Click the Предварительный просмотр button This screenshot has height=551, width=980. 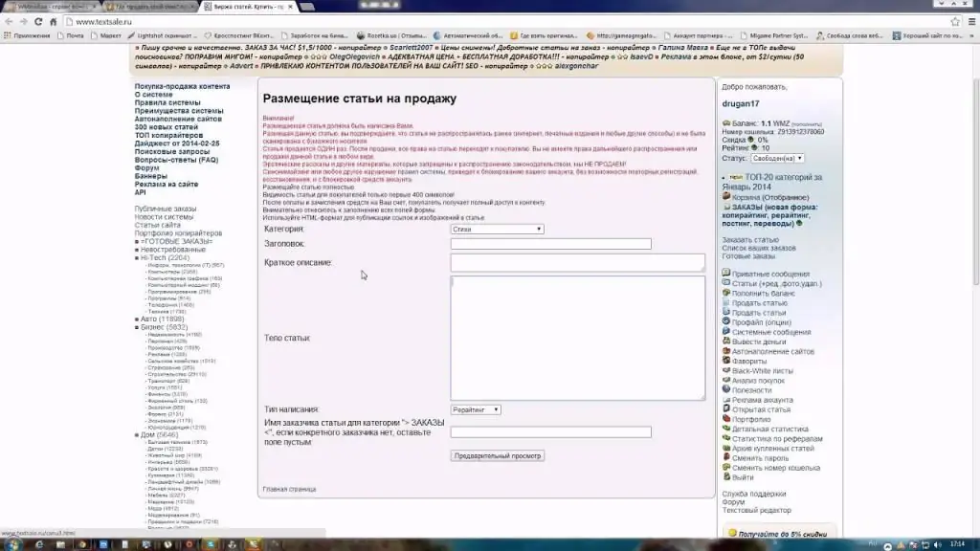coord(498,456)
